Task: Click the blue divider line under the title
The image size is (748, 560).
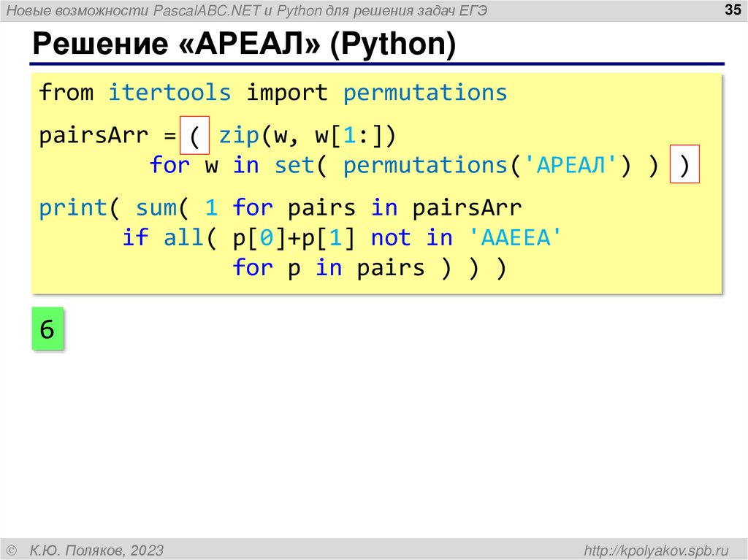Action: click(x=374, y=62)
